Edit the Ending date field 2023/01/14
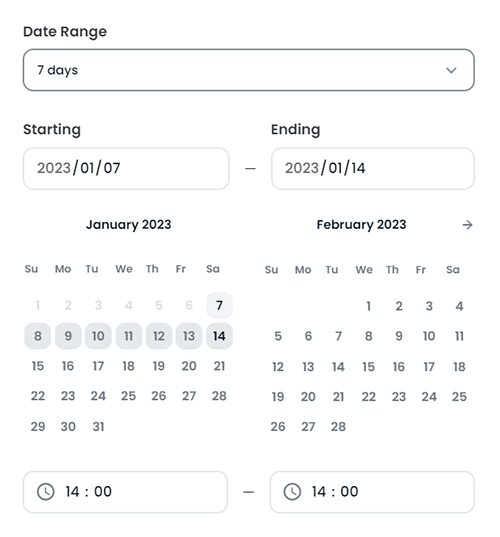 (373, 168)
